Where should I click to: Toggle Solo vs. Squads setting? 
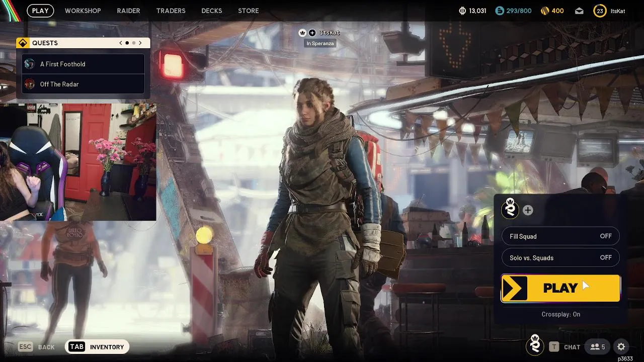(x=560, y=258)
